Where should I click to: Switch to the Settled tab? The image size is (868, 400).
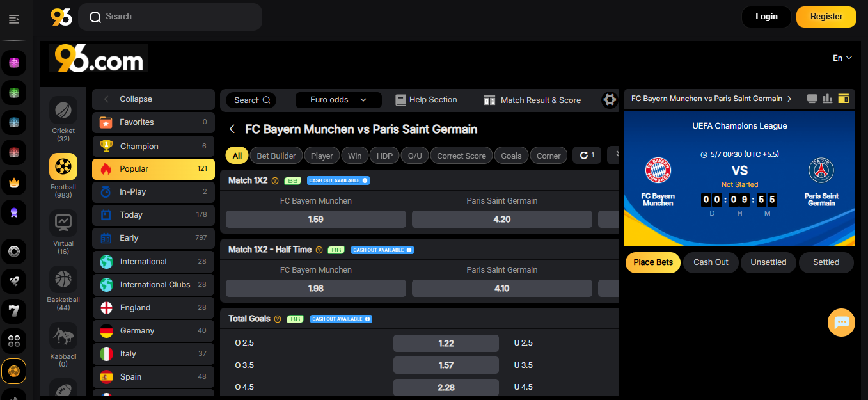(826, 262)
